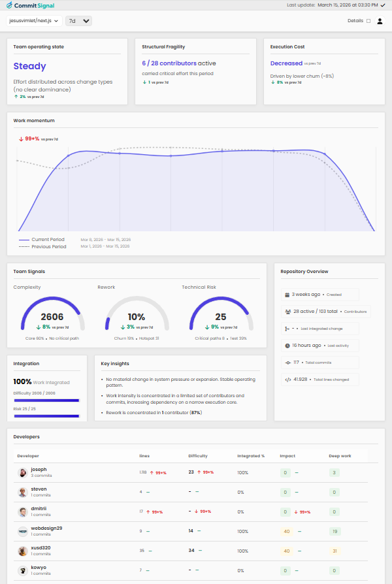Click steven's avatar

click(23, 493)
